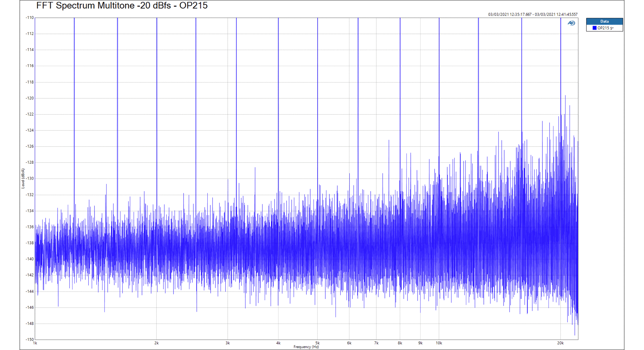Click the -120 level axis tick label
Screen dimensions: 644x350
pos(30,98)
